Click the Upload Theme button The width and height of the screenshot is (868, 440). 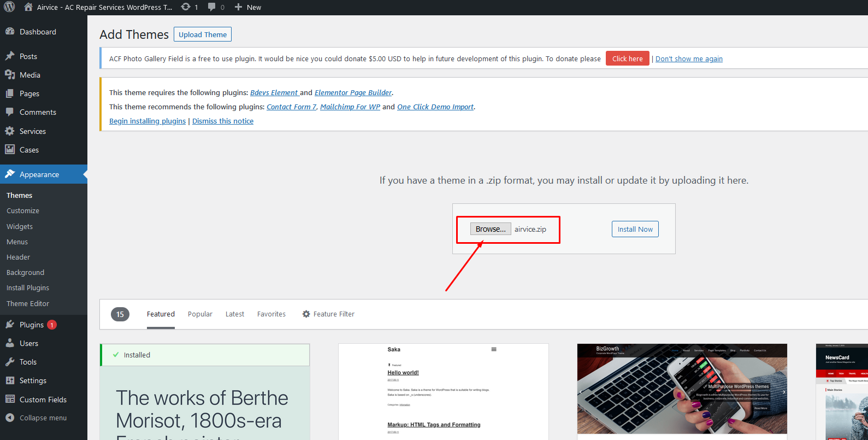click(203, 34)
